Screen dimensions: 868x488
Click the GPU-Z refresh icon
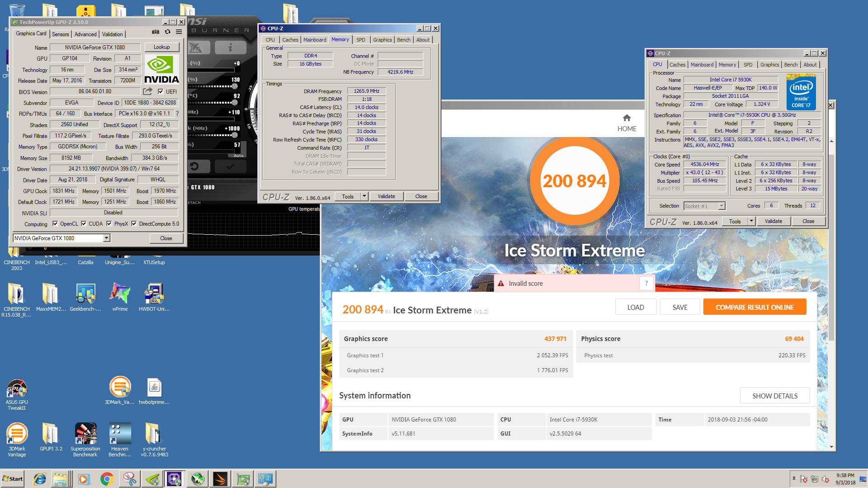(x=168, y=32)
